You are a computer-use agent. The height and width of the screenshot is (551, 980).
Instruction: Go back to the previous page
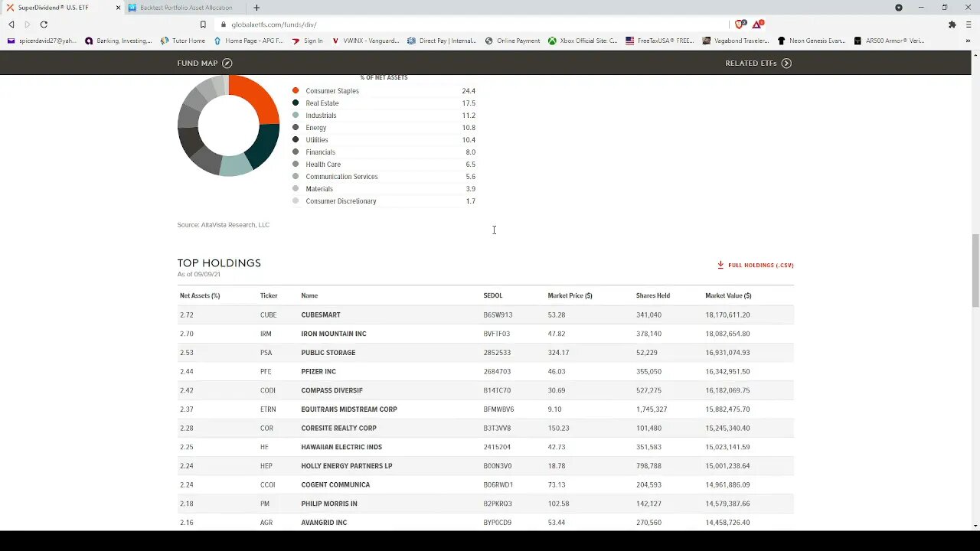(x=11, y=24)
